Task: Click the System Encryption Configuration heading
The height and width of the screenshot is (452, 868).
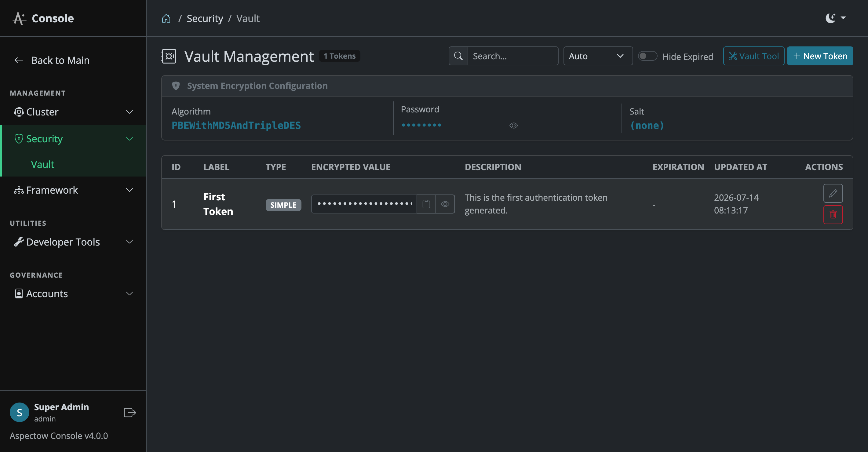Action: pos(257,86)
